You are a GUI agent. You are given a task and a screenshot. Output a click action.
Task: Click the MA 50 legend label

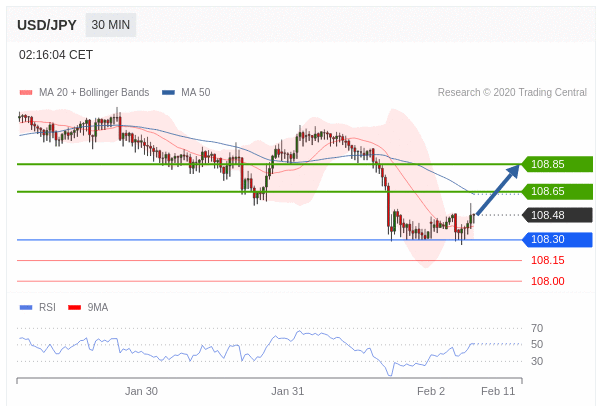coord(196,92)
